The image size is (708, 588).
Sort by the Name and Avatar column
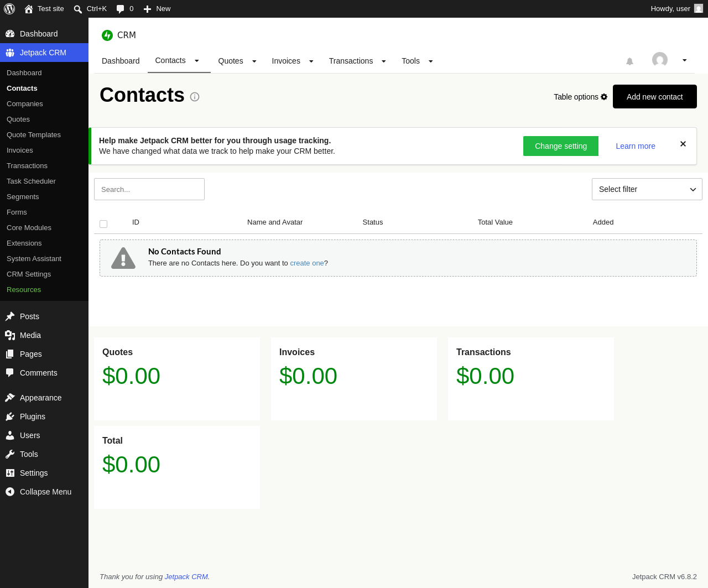[x=275, y=222]
